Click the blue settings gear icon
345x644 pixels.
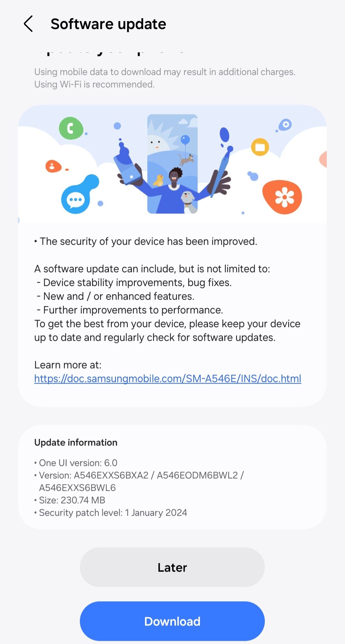[x=286, y=124]
